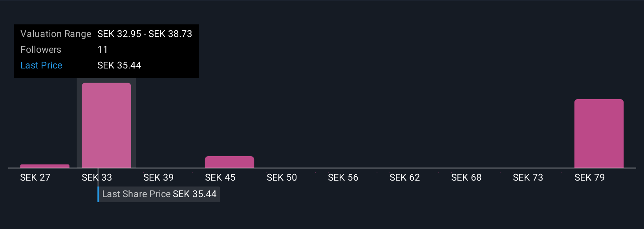Select the SEK 73 axis label

528,177
